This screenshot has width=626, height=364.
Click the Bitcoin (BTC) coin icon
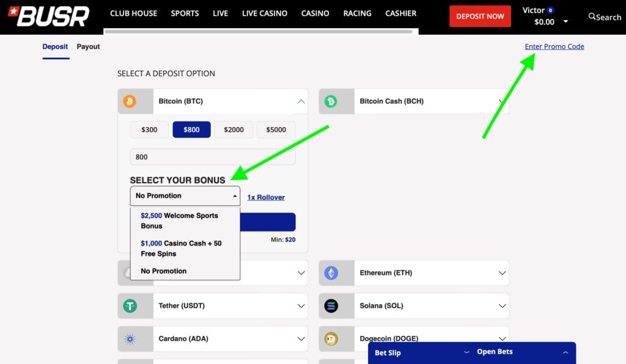pos(130,101)
